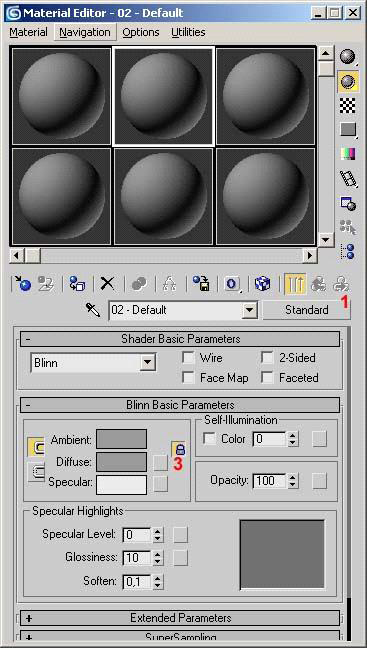The width and height of the screenshot is (367, 650).
Task: Open the Blinn shader type dropdown
Action: click(x=147, y=363)
